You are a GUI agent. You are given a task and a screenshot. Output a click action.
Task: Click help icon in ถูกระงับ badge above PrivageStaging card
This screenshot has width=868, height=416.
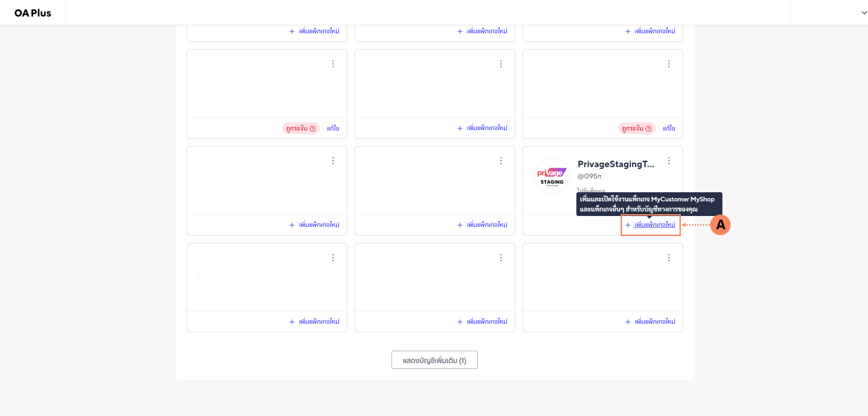pos(648,129)
